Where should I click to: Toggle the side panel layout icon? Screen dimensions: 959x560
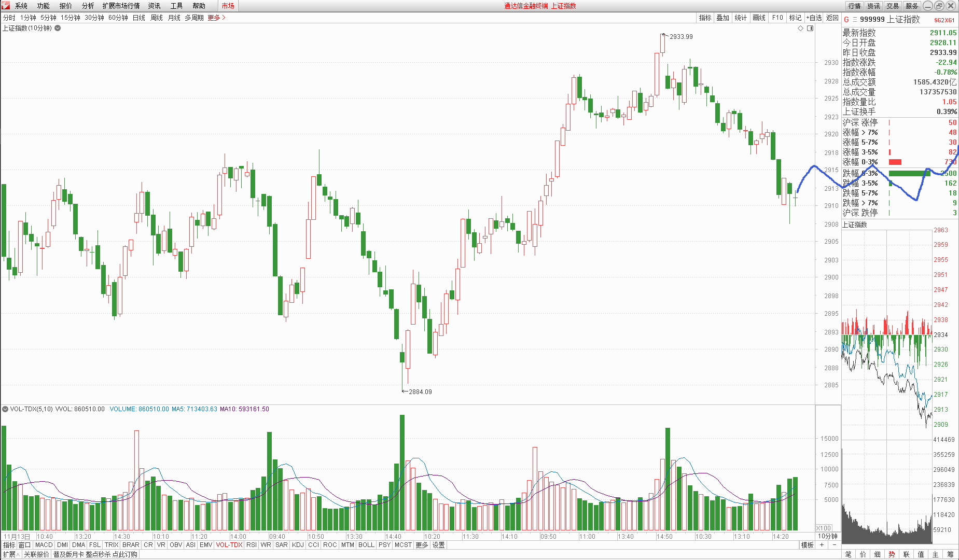(810, 29)
